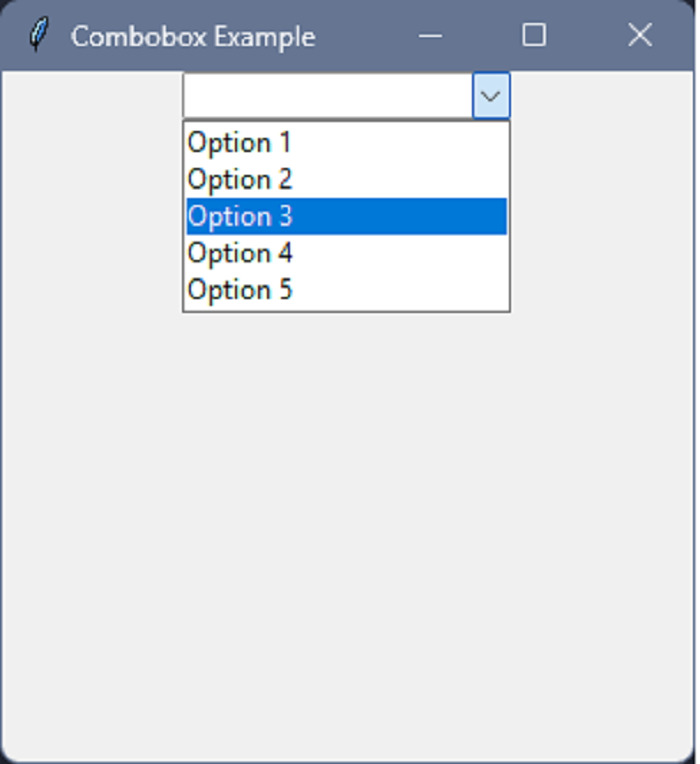Focus the combobox entry box
700x764 pixels.
[x=327, y=96]
